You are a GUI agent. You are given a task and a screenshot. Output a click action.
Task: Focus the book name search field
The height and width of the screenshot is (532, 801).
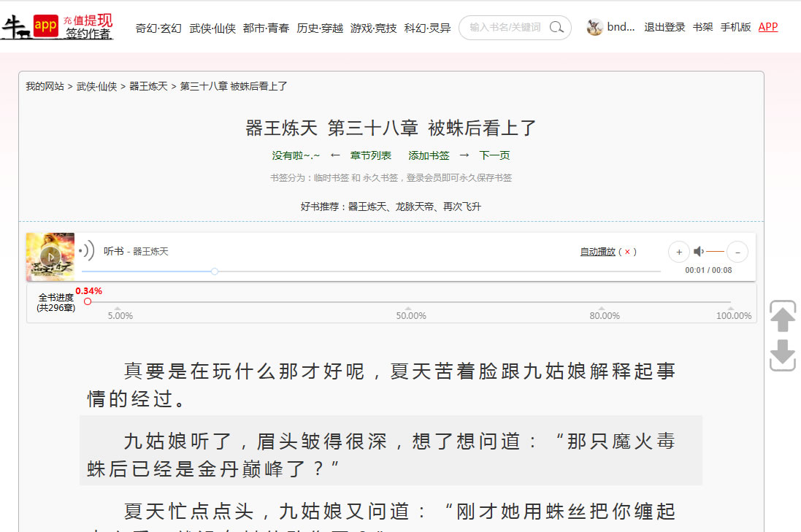(505, 28)
